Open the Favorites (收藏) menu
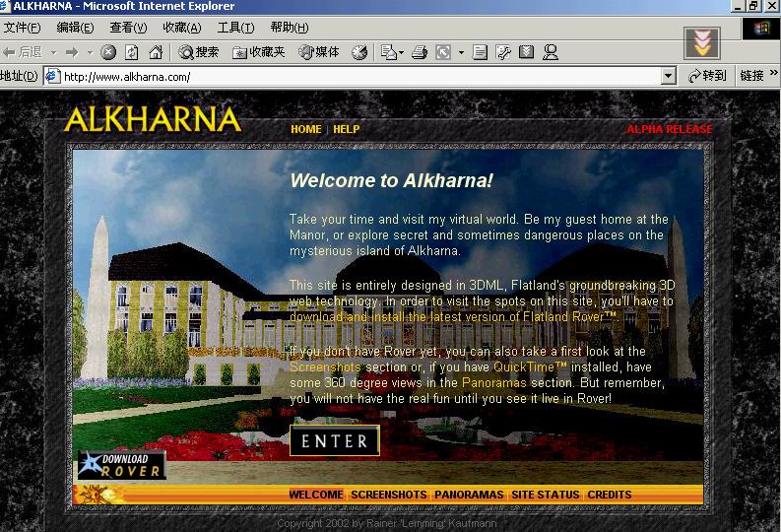Screen dimensions: 781x532 pyautogui.click(x=182, y=28)
